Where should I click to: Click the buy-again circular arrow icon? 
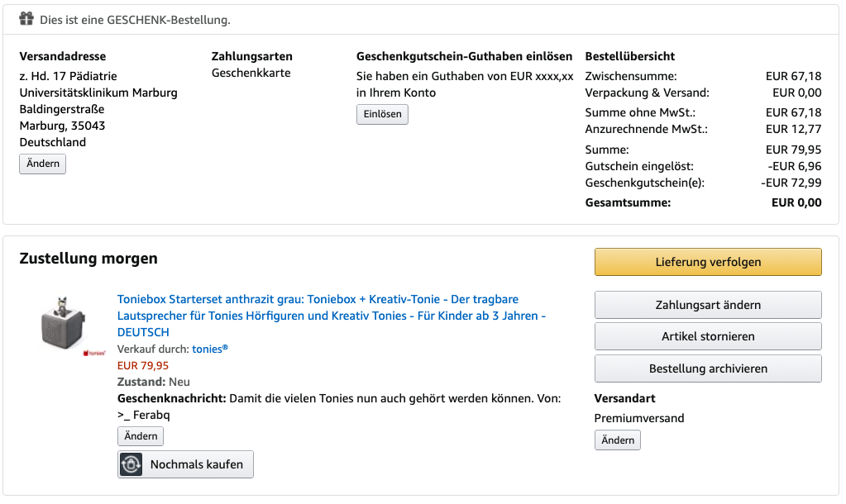coord(131,464)
